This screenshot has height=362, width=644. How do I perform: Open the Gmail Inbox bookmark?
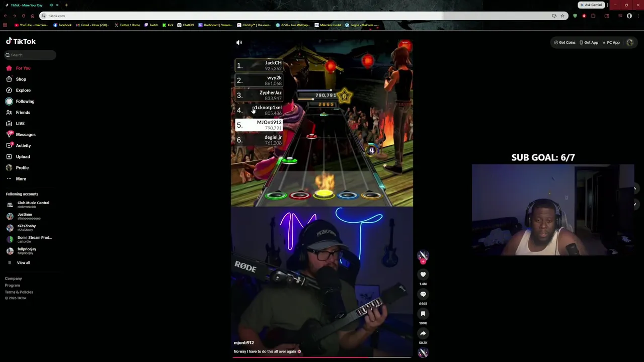point(93,25)
